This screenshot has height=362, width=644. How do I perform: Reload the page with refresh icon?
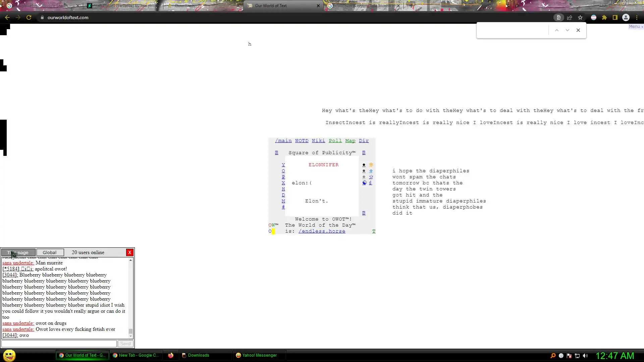pos(29,17)
